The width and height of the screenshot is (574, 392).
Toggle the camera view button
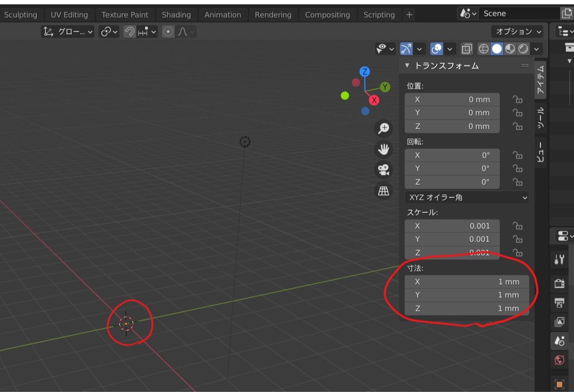pos(384,169)
